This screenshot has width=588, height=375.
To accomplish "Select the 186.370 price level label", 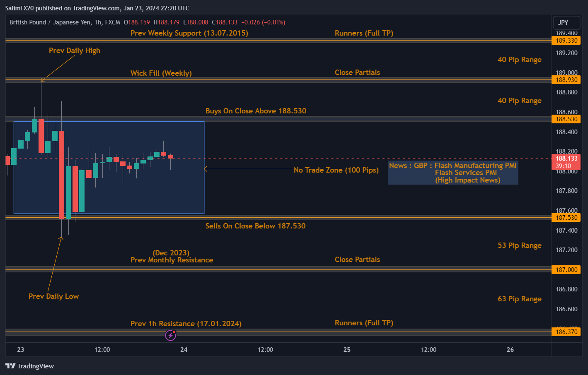I will pos(566,332).
